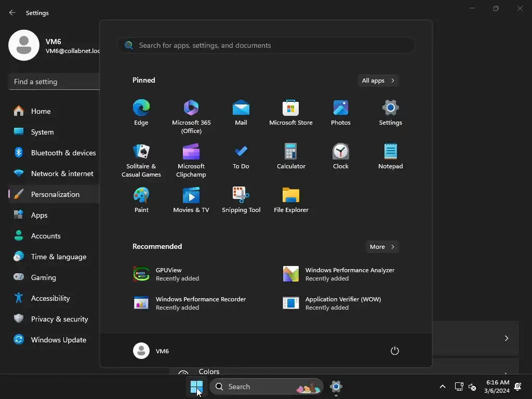Screen dimensions: 532x399
Task: Open the Paint app
Action: [141, 200]
